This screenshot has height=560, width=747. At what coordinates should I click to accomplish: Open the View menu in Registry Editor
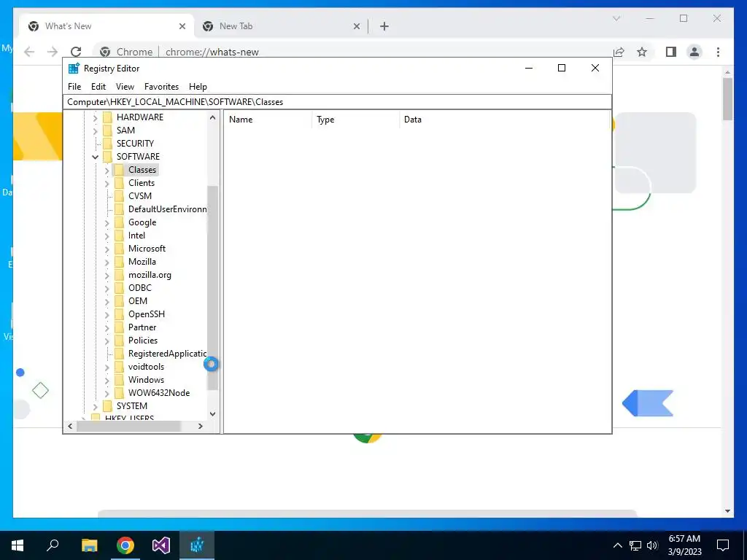[125, 87]
